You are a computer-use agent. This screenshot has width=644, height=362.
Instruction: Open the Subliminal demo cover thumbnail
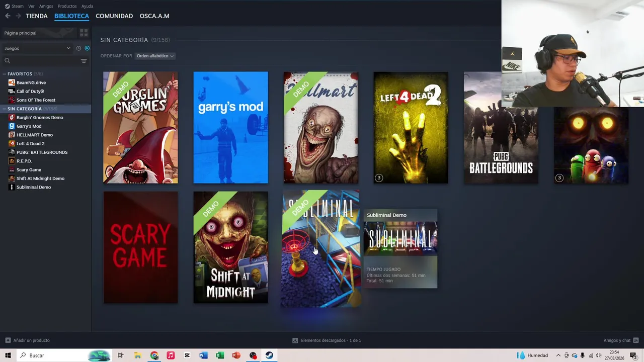(320, 248)
